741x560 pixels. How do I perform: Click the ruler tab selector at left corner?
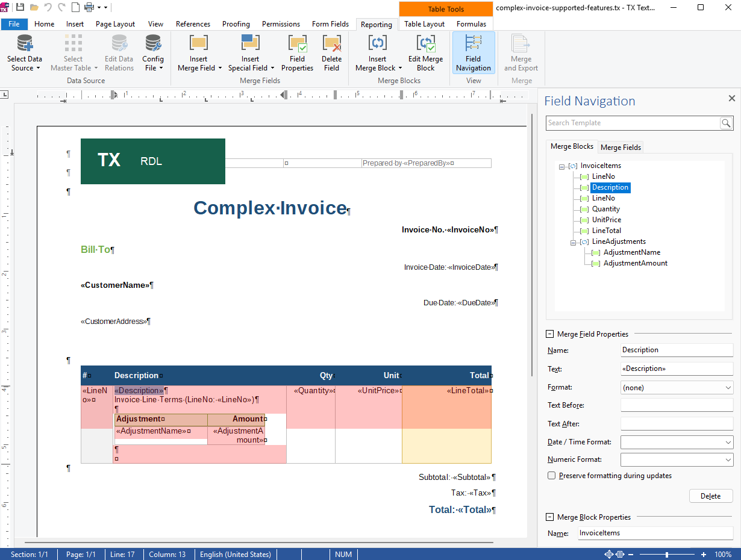pos(4,95)
